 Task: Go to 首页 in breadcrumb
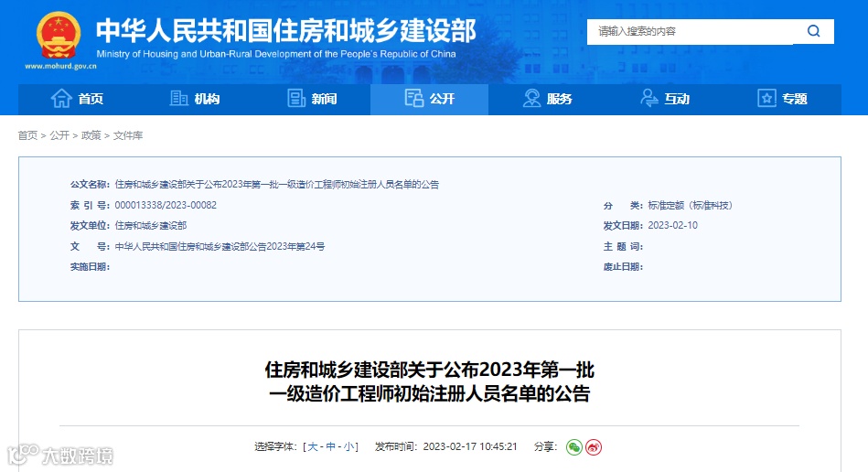click(x=27, y=135)
